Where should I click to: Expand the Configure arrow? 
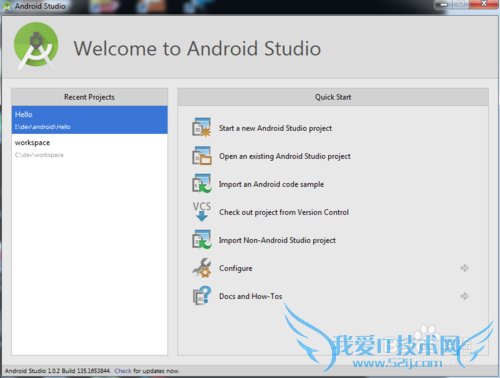point(464,268)
